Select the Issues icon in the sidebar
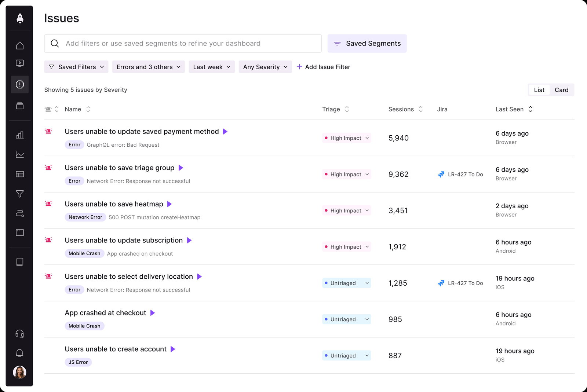The width and height of the screenshot is (587, 392). 20,84
